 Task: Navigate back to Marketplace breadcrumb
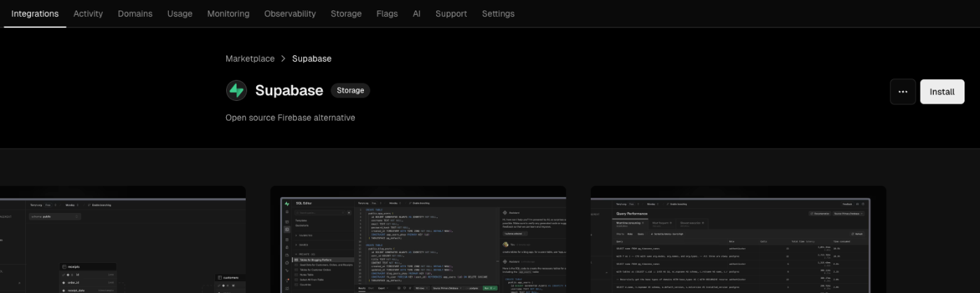click(x=250, y=58)
